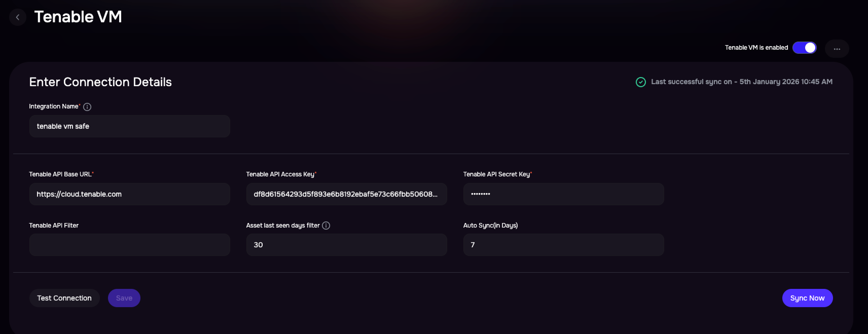
Task: Click the Integration Name info icon
Action: 87,107
